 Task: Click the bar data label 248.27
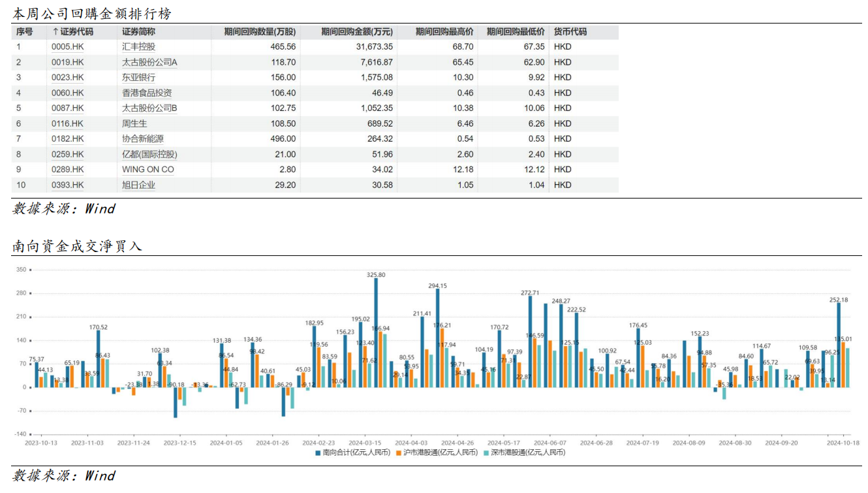click(x=561, y=301)
